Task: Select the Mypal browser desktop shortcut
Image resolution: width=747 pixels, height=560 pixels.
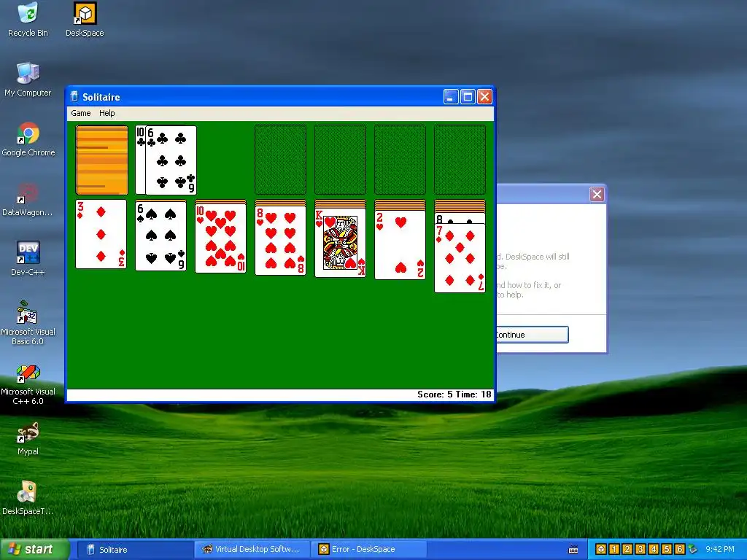Action: tap(28, 438)
